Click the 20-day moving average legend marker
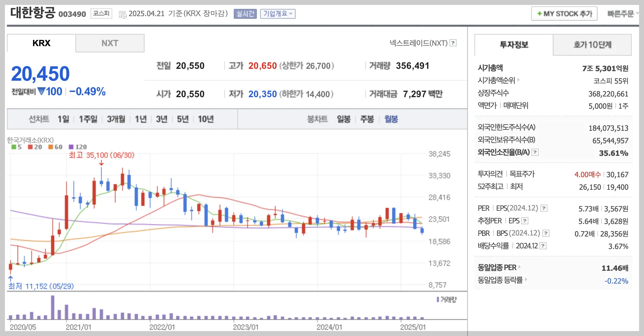This screenshot has width=644, height=336. 30,147
